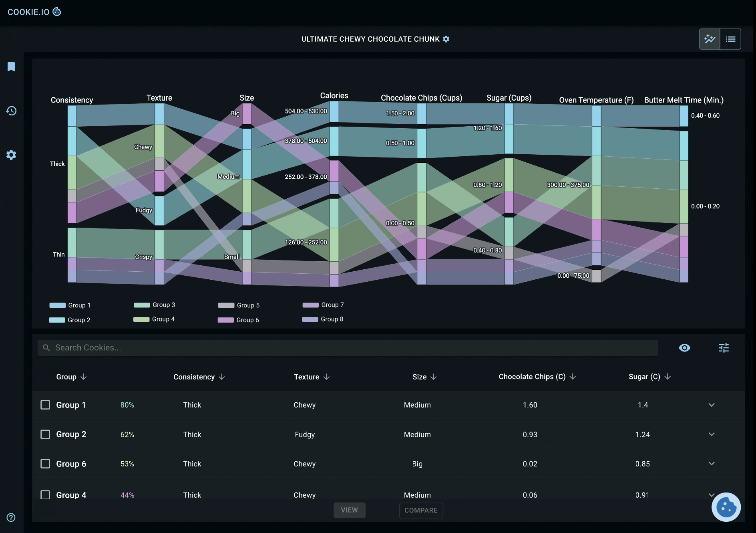Expand the Group 2 row chevron
Viewport: 756px width, 533px height.
click(x=712, y=434)
